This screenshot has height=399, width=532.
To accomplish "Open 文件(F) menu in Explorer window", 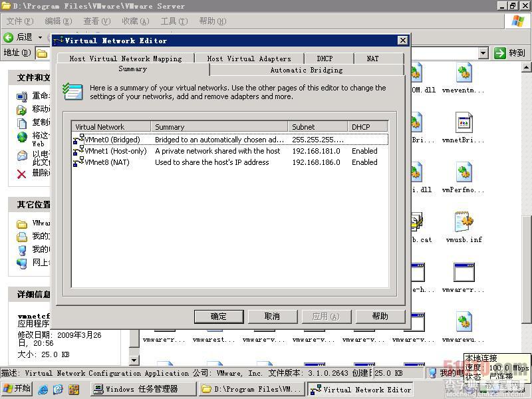I will point(20,21).
